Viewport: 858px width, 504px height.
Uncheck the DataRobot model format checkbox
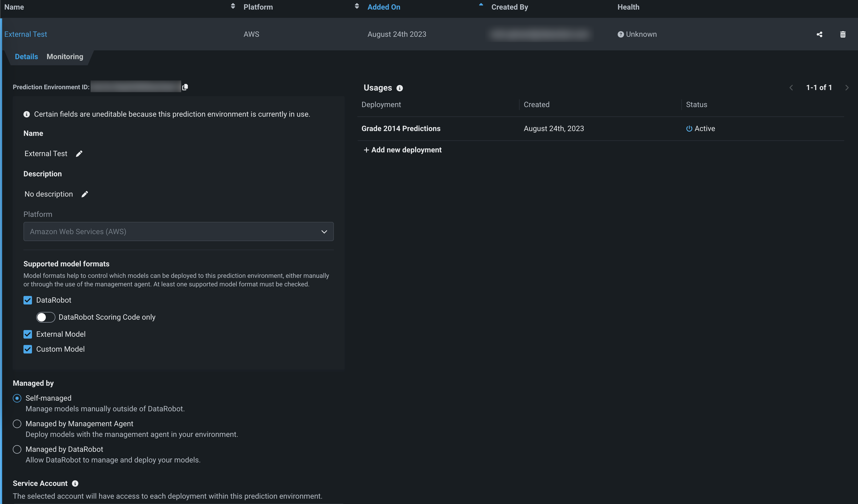(x=28, y=300)
